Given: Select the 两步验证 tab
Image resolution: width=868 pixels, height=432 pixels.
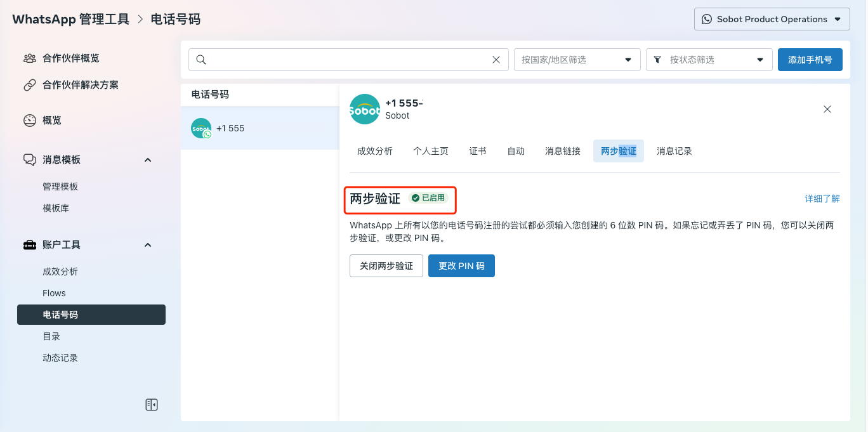Looking at the screenshot, I should pyautogui.click(x=619, y=151).
